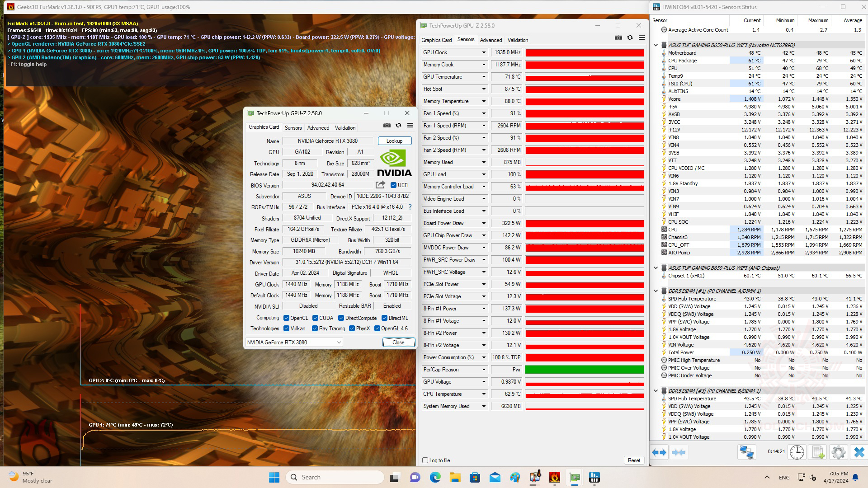Click the HWiNFO settings gear icon
Viewport: 868px width, 488px height.
(x=838, y=452)
